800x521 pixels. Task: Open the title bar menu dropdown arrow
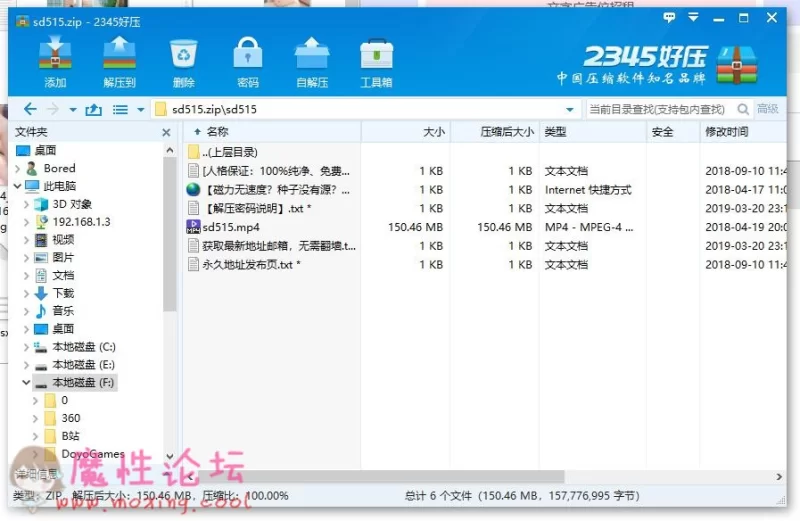[x=693, y=18]
